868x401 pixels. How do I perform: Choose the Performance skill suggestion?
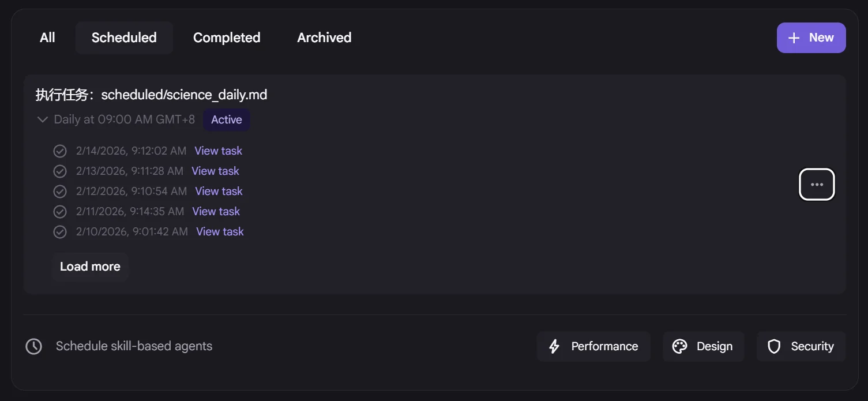point(593,346)
